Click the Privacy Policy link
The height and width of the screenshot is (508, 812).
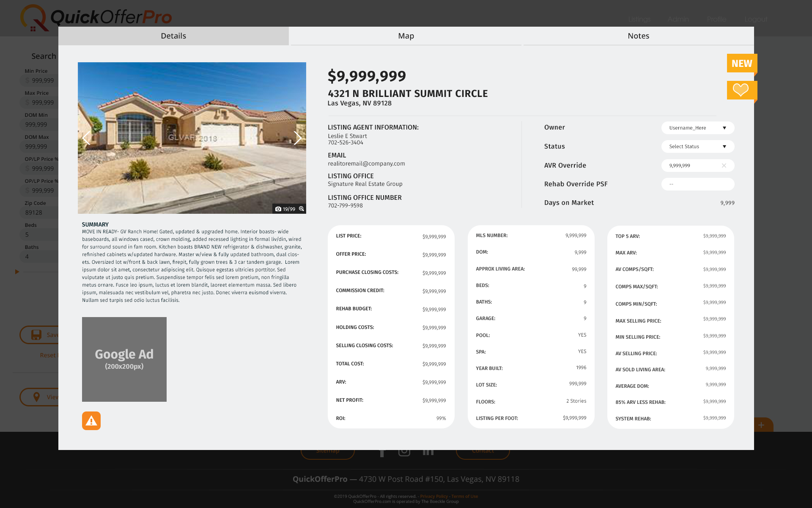click(433, 496)
